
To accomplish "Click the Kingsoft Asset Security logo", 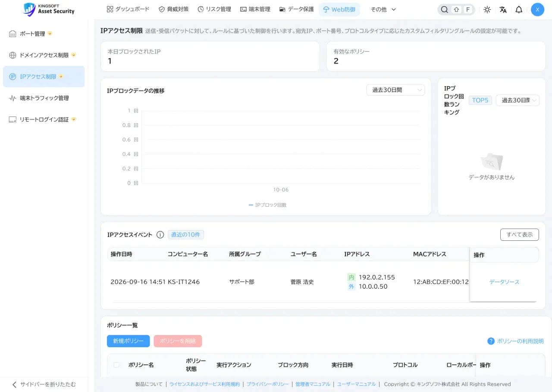I will point(49,9).
